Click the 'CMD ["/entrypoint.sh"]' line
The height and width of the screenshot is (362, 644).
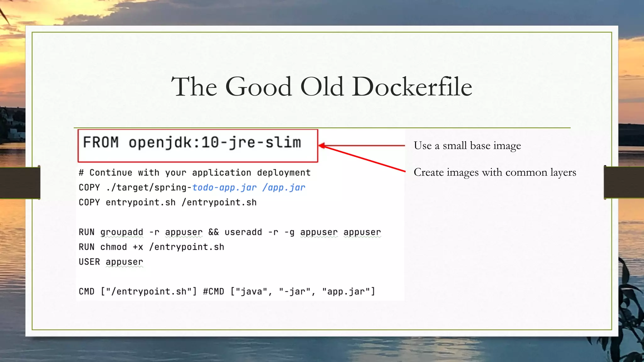click(x=227, y=292)
